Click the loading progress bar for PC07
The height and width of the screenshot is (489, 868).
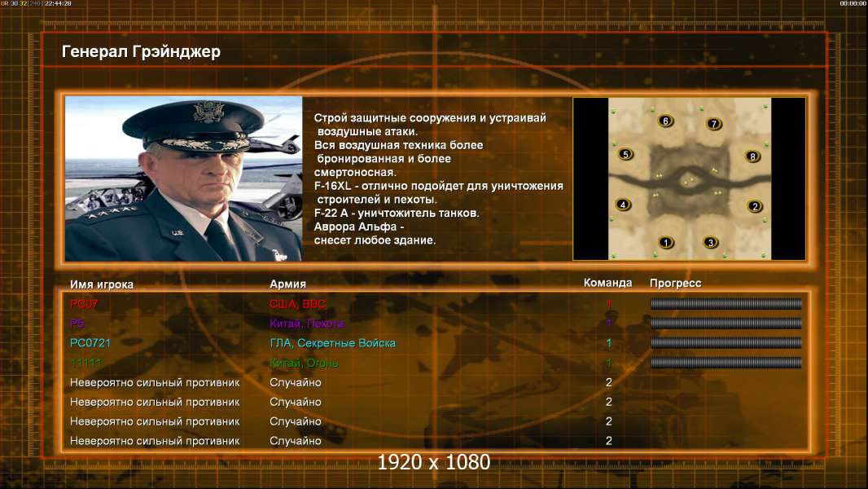pyautogui.click(x=726, y=303)
